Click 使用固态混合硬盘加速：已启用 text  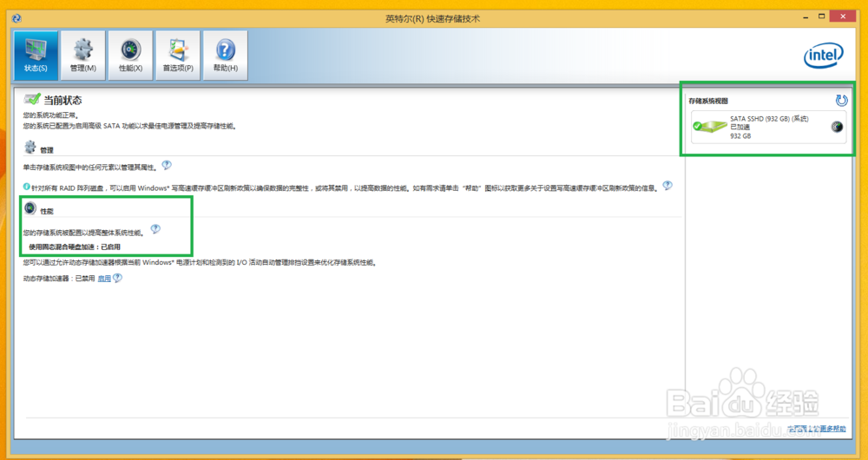(75, 246)
